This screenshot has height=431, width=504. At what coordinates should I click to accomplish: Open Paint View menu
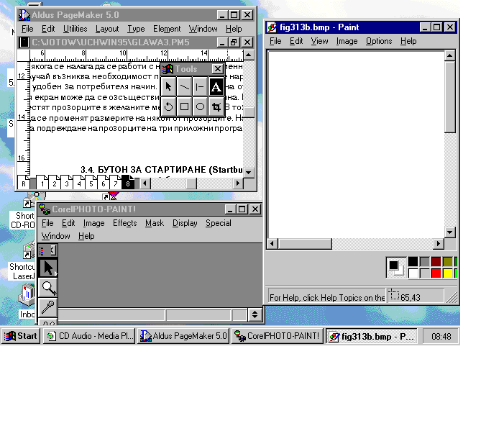click(319, 41)
